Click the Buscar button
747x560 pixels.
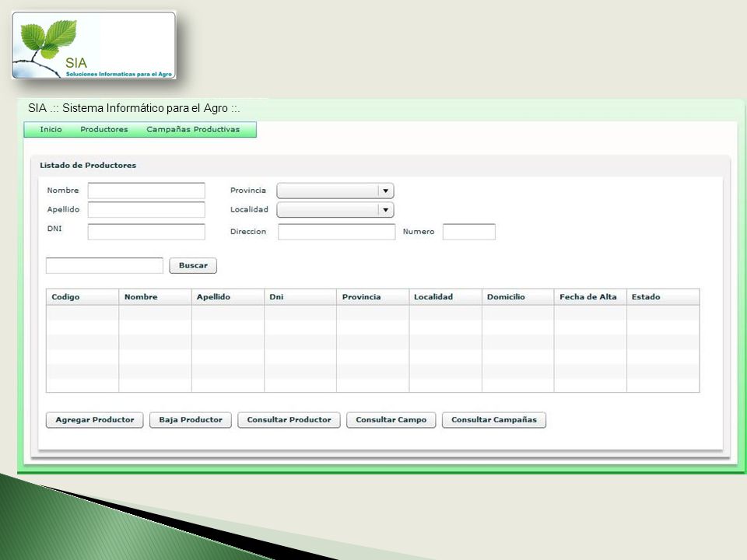point(193,266)
